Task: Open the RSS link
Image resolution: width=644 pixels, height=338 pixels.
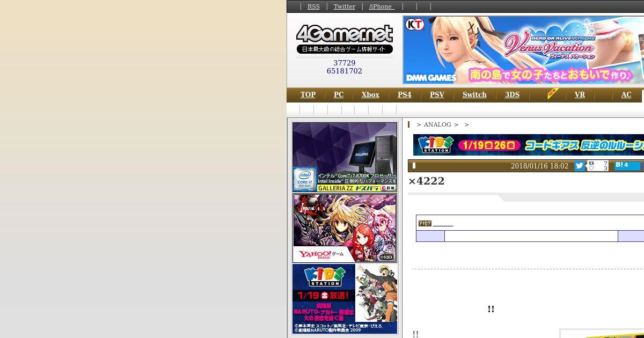Action: [313, 6]
